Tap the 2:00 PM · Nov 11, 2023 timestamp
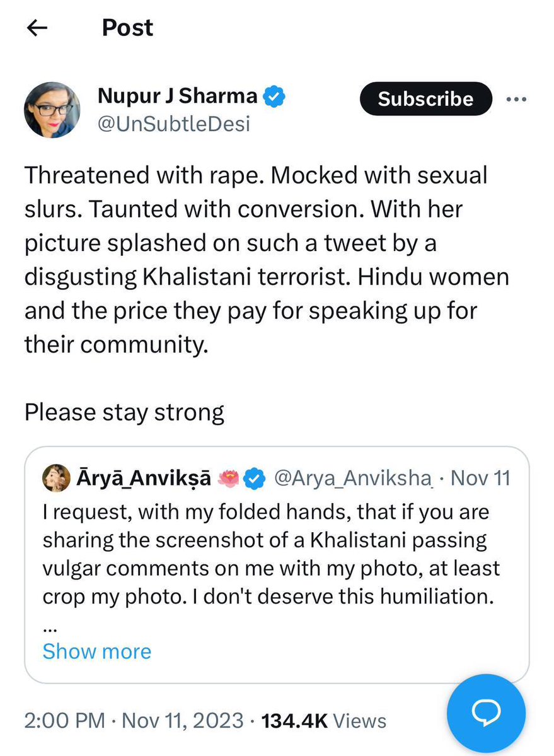 [x=134, y=720]
